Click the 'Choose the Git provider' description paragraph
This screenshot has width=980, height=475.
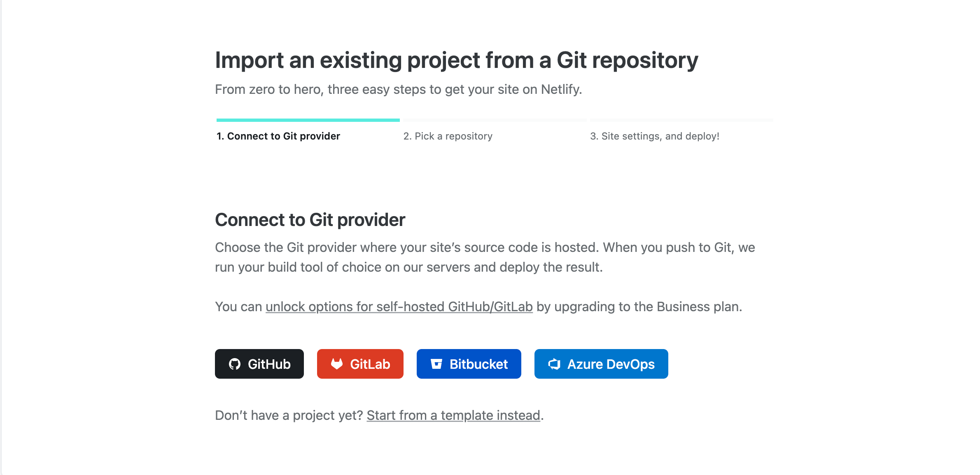click(485, 257)
